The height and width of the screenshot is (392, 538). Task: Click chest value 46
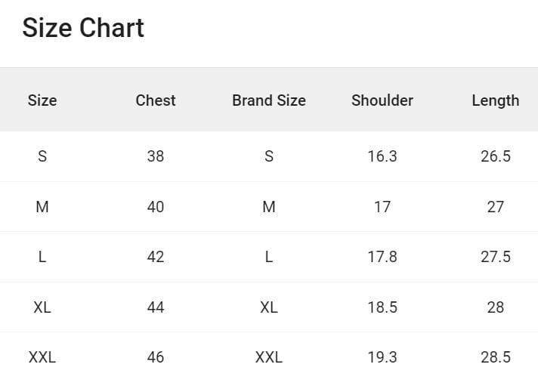pos(156,357)
